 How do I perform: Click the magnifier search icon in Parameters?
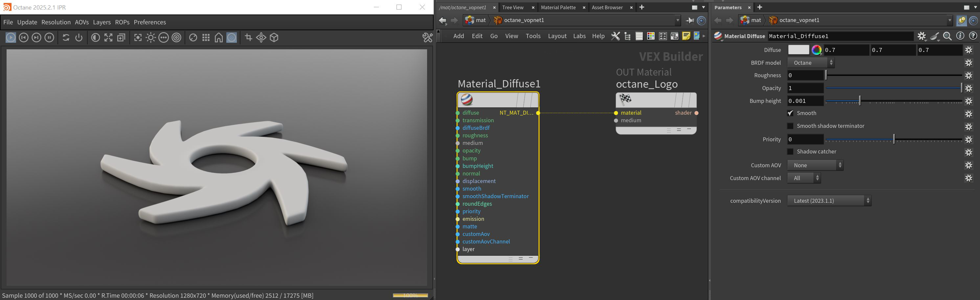tap(947, 36)
